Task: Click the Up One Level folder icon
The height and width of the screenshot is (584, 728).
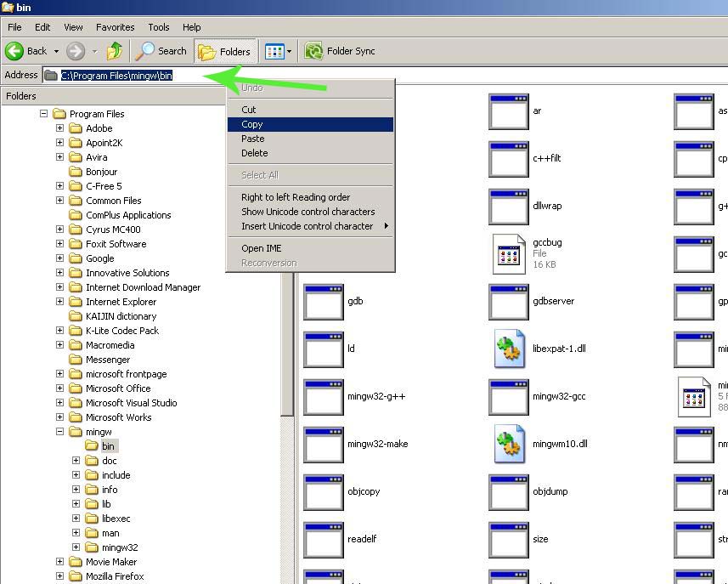Action: pyautogui.click(x=114, y=51)
